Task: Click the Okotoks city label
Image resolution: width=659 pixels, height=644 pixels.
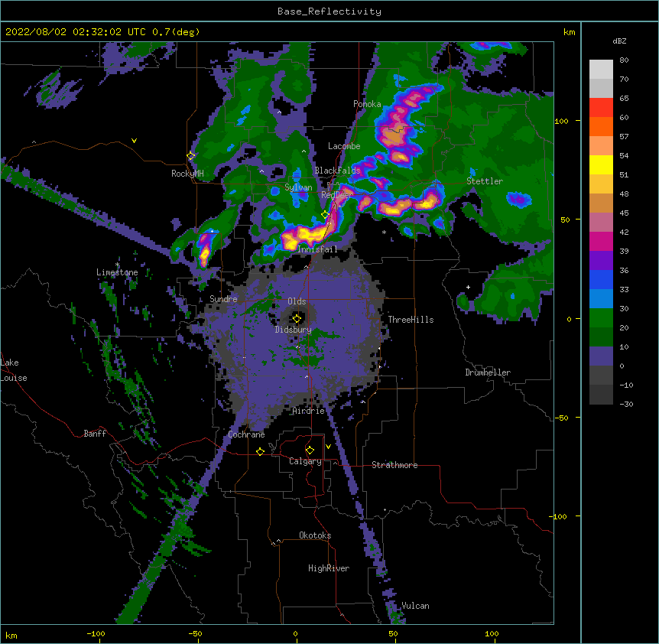Action: [315, 535]
